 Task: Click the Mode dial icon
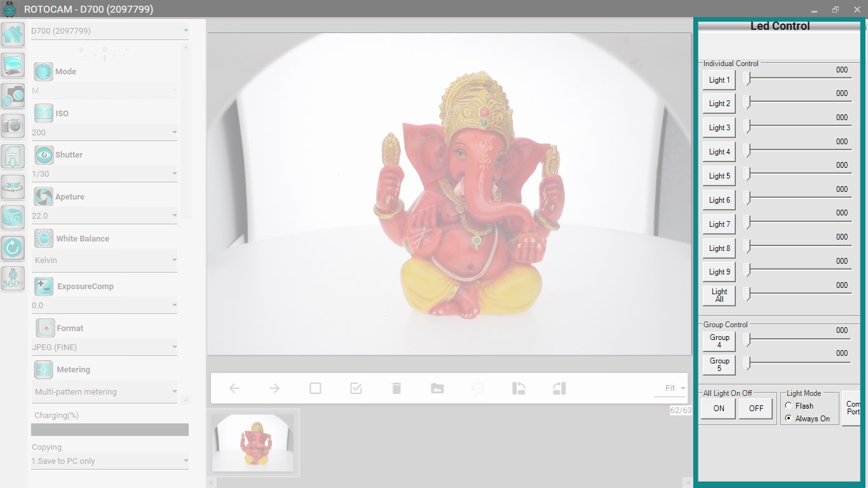point(43,72)
